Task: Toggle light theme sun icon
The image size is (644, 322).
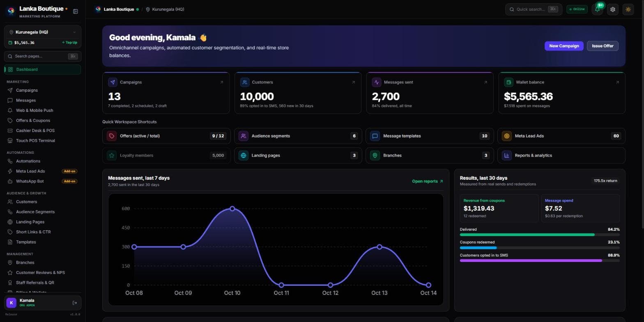Action: [x=628, y=9]
